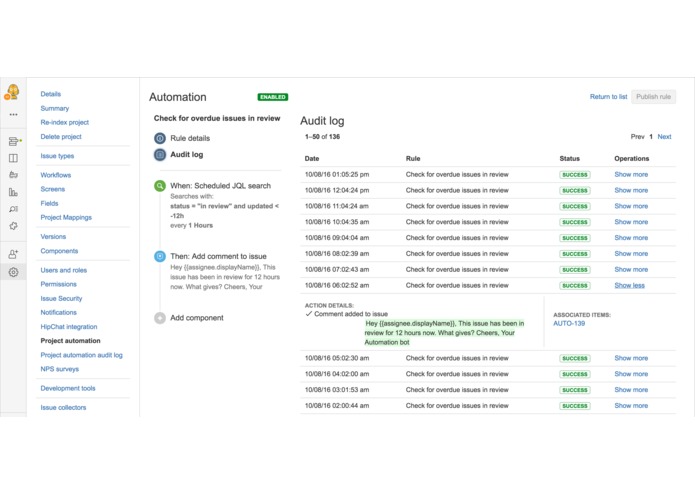Image resolution: width=695 pixels, height=494 pixels.
Task: Open the issue search icon in sidebar
Action: (x=13, y=209)
